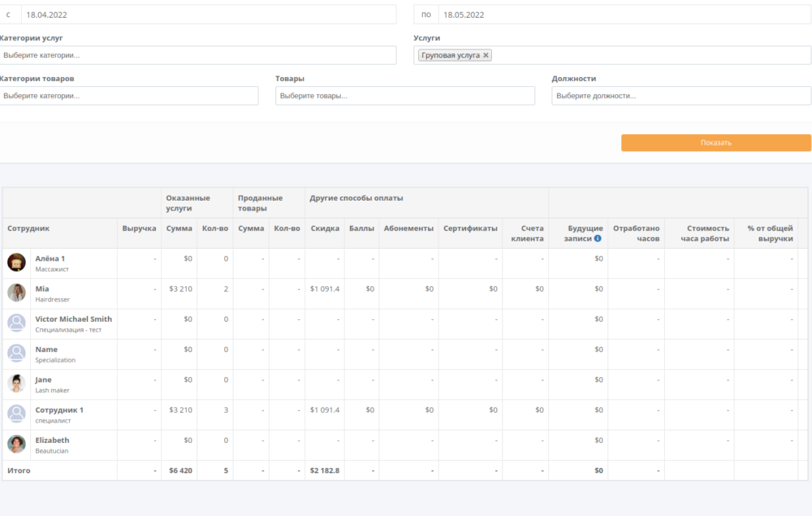Viewport: 812px width, 516px height.
Task: Click the Проданные товары group header
Action: (260, 203)
